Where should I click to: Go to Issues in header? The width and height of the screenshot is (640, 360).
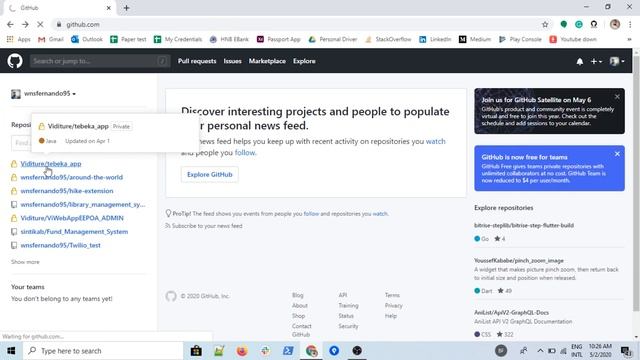coord(232,61)
